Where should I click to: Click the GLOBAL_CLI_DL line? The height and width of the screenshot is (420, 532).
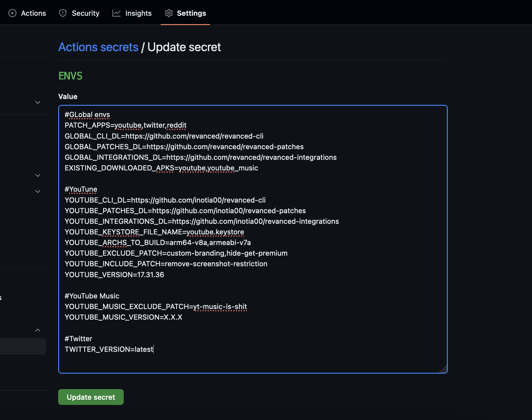[164, 136]
